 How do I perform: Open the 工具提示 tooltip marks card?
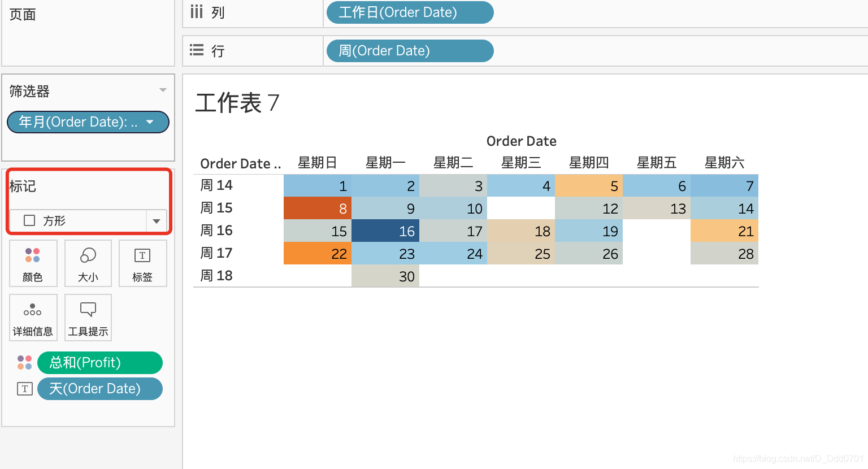(88, 318)
